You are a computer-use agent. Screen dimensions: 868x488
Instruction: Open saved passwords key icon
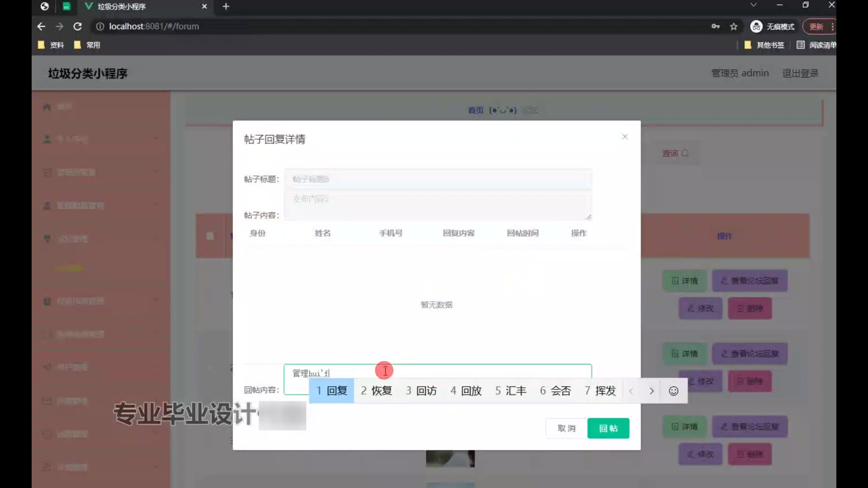coord(715,27)
